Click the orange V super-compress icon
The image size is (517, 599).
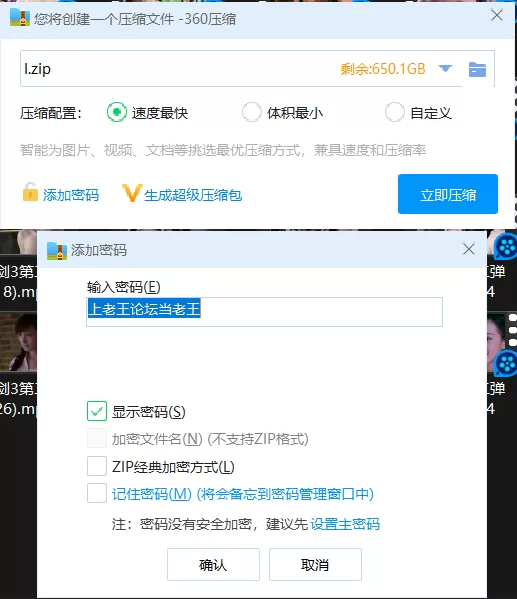coord(132,193)
